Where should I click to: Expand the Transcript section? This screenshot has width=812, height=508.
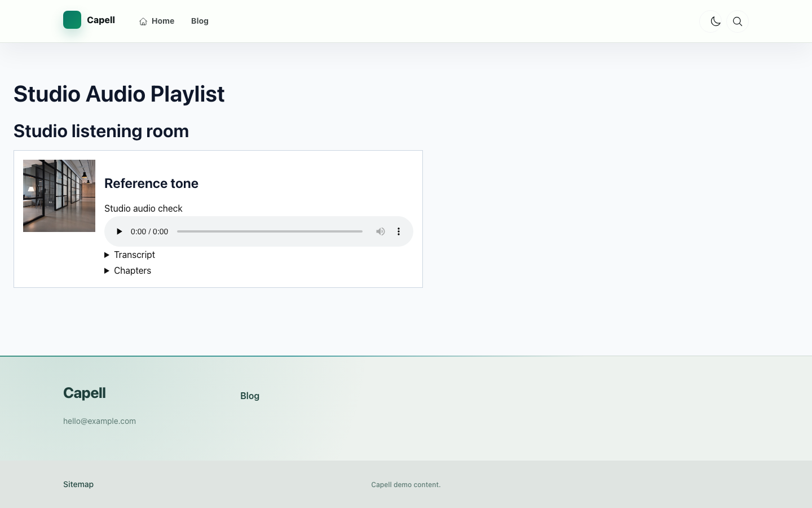pos(130,255)
